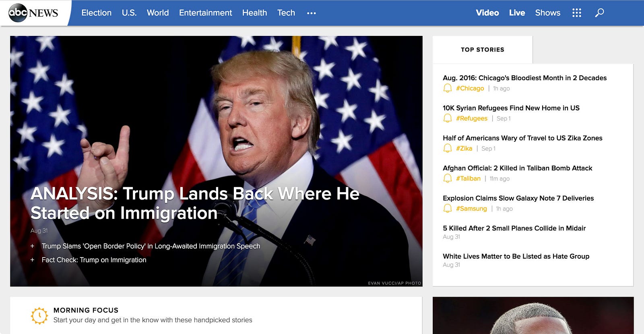This screenshot has height=334, width=644.
Task: Toggle alert bell for #Refugees
Action: click(448, 118)
